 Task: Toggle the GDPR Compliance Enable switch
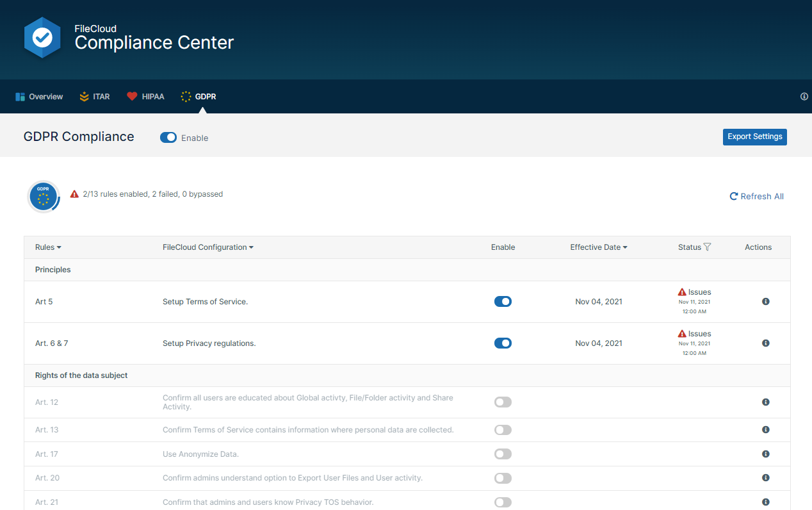pos(168,137)
